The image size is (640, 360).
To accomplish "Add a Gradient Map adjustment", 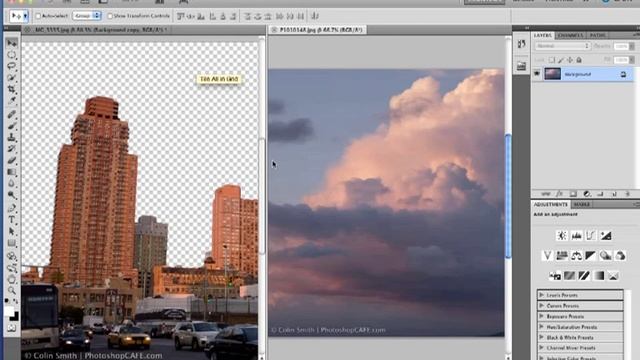I will click(x=599, y=276).
